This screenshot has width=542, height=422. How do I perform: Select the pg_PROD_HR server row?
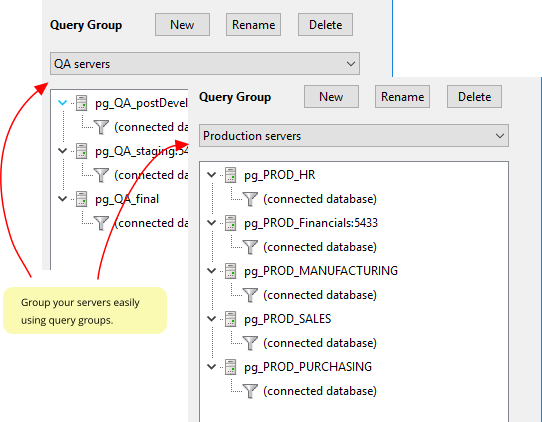[280, 175]
